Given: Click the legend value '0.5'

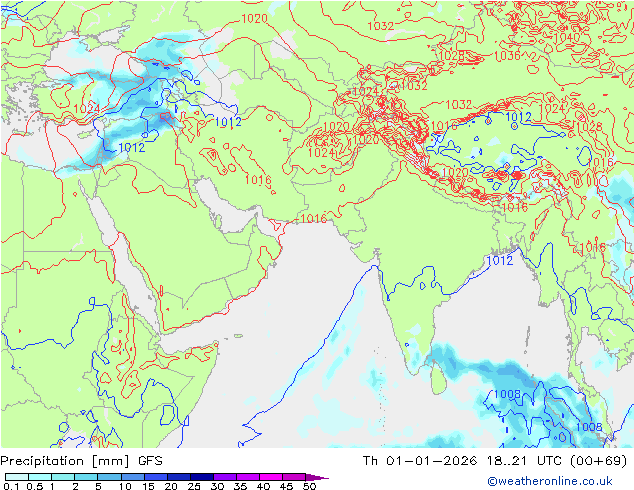Looking at the screenshot, I should (35, 486).
